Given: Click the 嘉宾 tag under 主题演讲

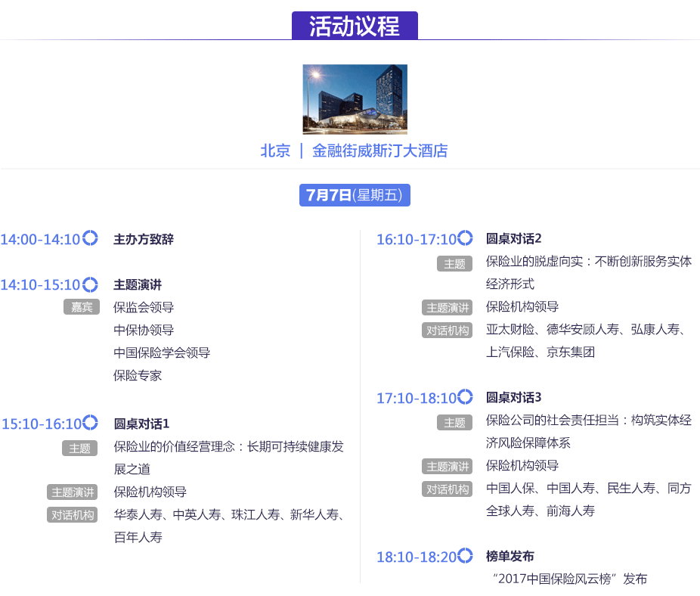Looking at the screenshot, I should point(82,307).
